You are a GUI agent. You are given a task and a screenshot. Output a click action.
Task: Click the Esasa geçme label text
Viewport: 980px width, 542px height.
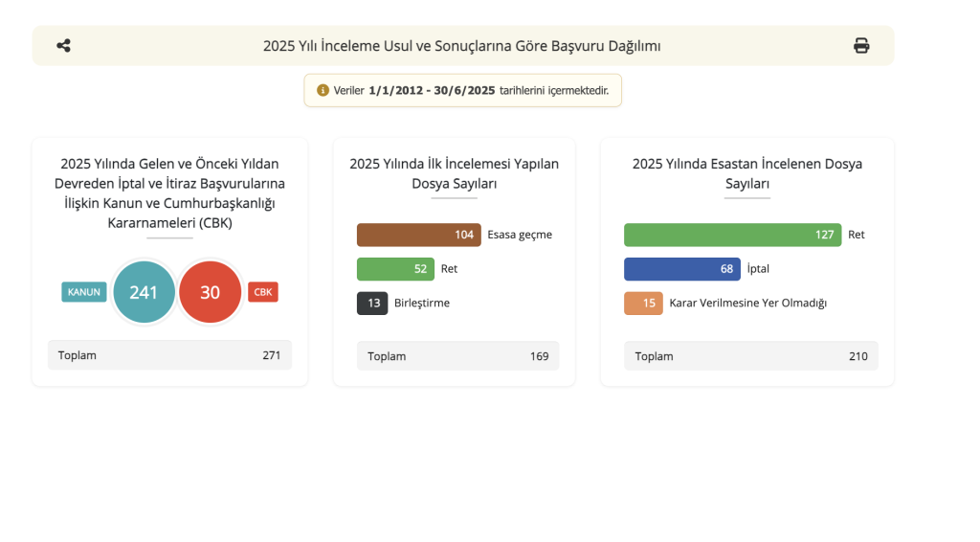(x=520, y=235)
